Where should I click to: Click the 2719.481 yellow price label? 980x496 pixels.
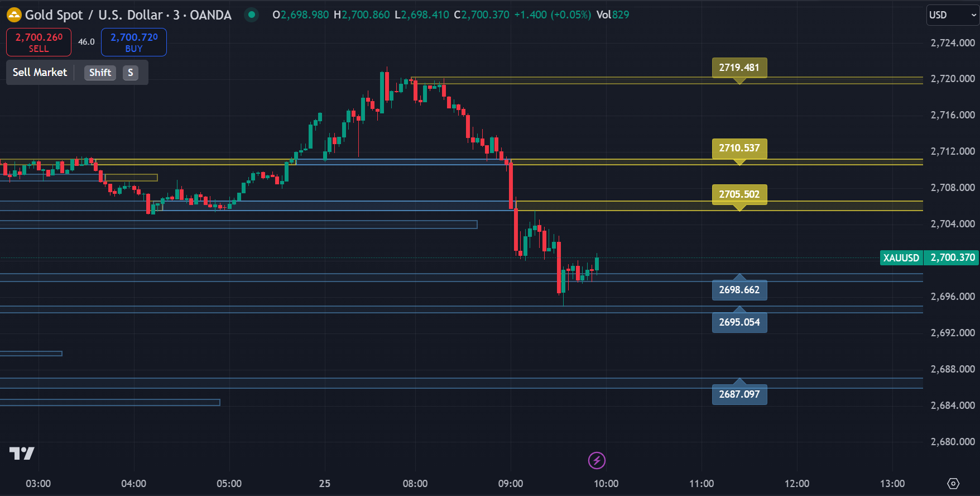click(x=739, y=68)
